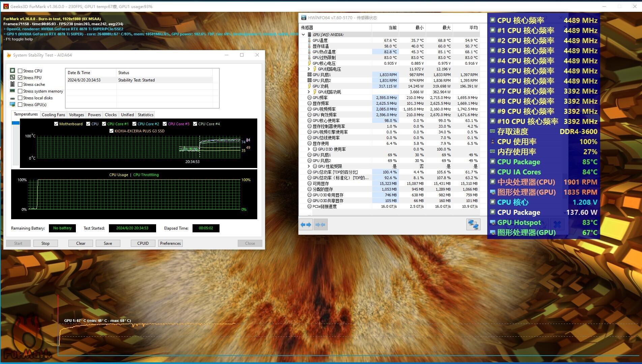The width and height of the screenshot is (642, 364).
Task: Click the GPU频率 clock icon
Action: pyautogui.click(x=309, y=98)
